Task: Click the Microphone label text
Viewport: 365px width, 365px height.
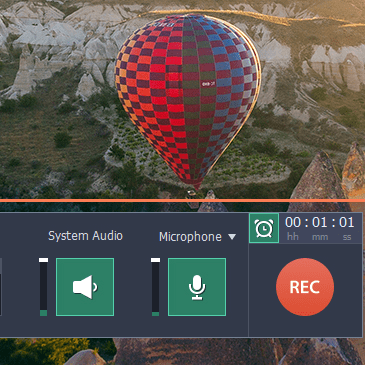Action: (x=190, y=237)
